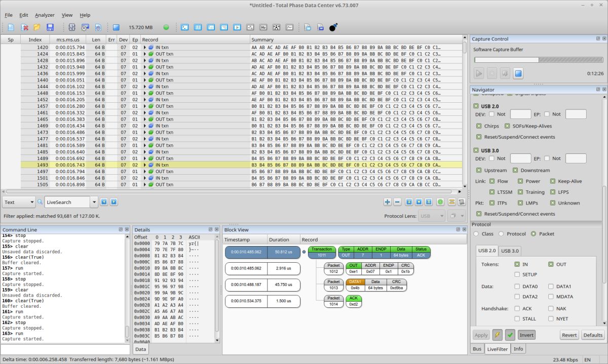Viewport: 608px width, 364px height.
Task: Close the Block View panel
Action: (464, 229)
